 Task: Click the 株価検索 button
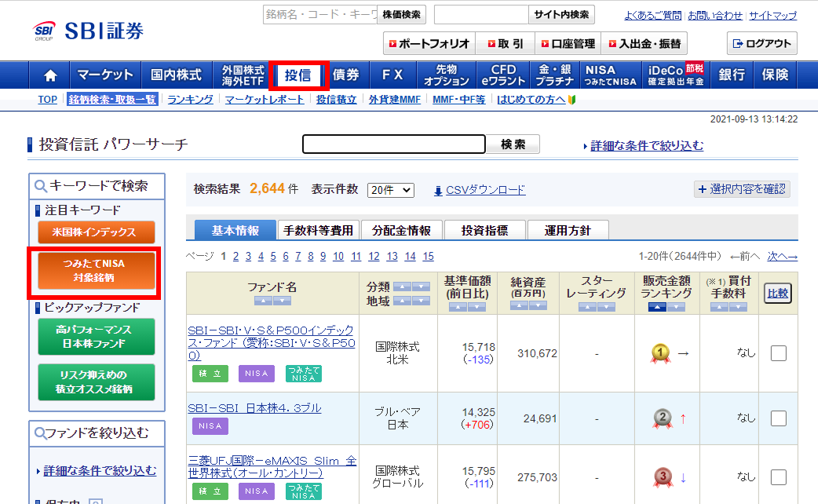pos(401,15)
